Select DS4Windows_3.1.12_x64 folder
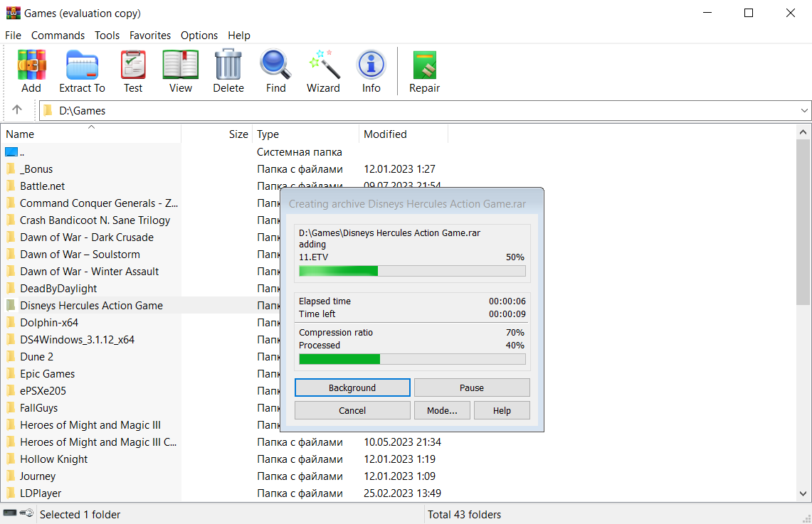Viewport: 812px width, 524px height. (77, 340)
